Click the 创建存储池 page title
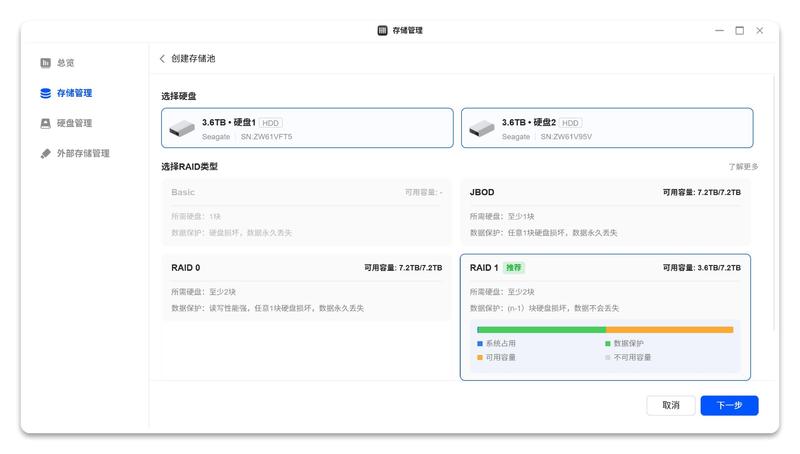The image size is (800, 454). pos(193,59)
